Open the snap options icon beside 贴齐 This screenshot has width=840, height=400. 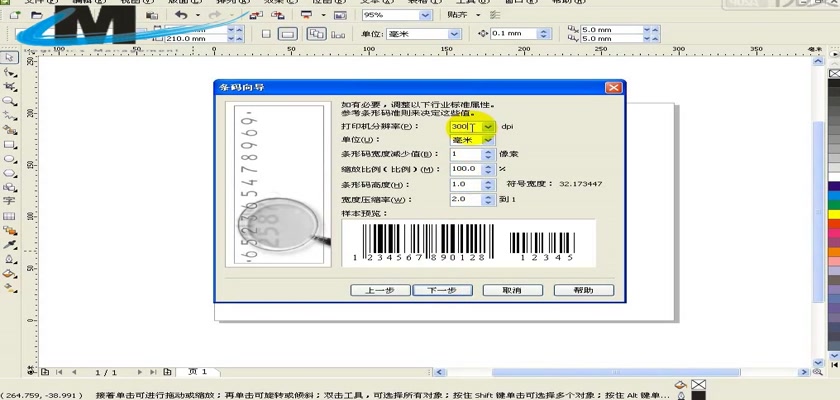pyautogui.click(x=496, y=15)
